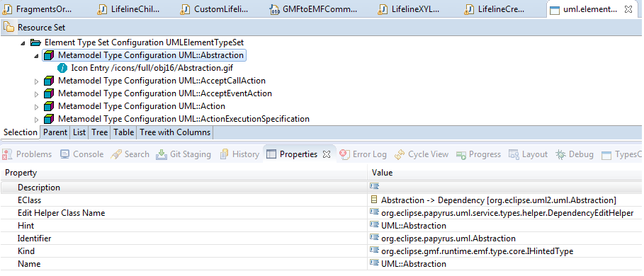Screen dimensions: 644x276
Task: Switch to Tree with Columns tab
Action: pyautogui.click(x=175, y=132)
